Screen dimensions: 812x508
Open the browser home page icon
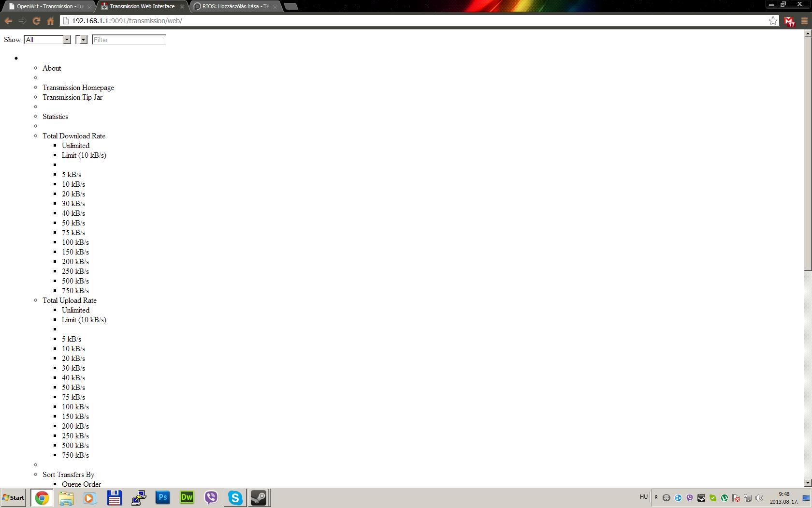tap(50, 21)
